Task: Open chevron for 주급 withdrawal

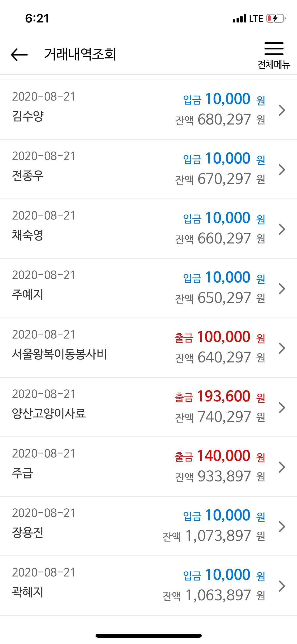Action: (282, 467)
